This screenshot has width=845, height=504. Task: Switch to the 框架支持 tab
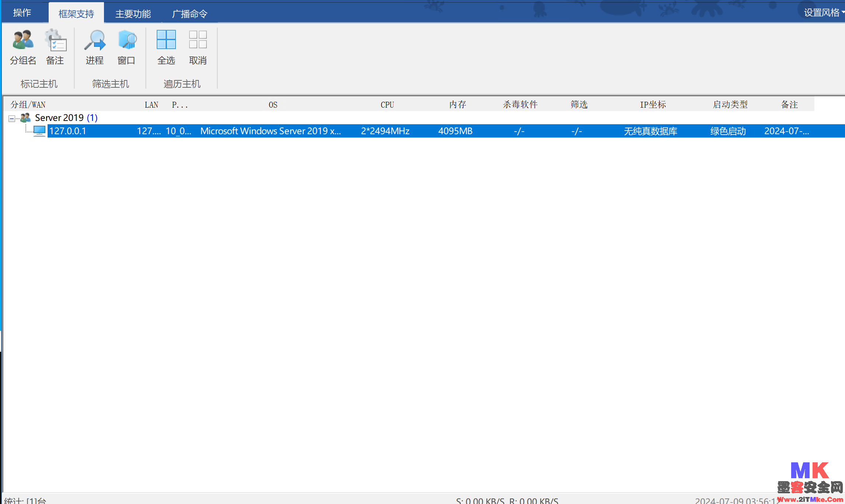[76, 14]
